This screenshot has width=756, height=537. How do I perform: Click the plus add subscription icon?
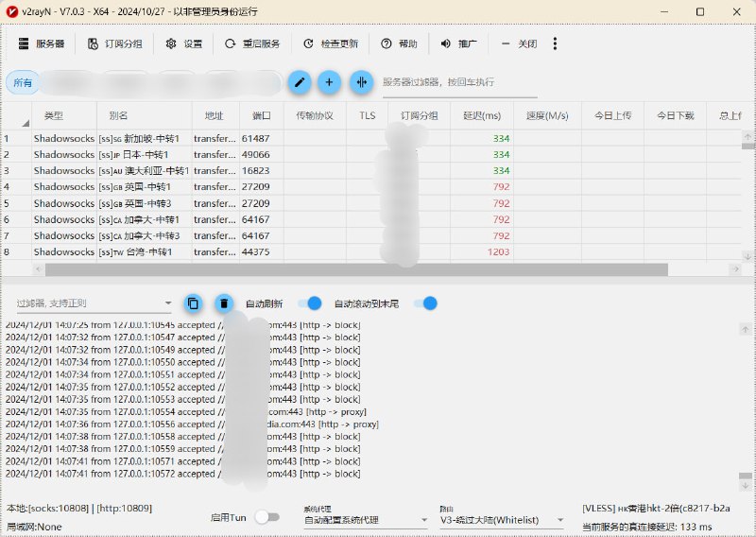pyautogui.click(x=329, y=82)
